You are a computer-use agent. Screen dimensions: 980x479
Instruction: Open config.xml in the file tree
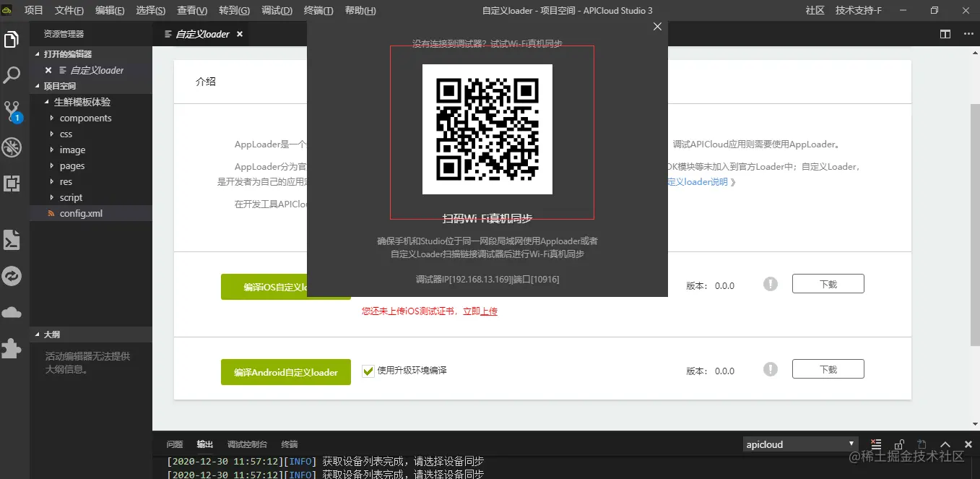tap(91, 213)
